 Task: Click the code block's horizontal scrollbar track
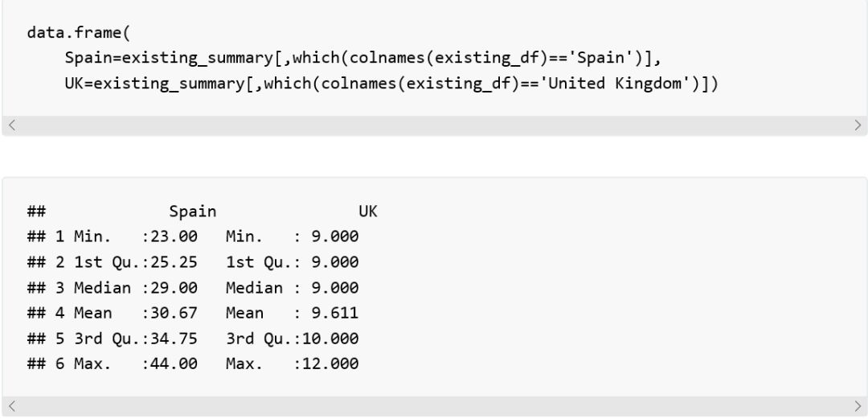pyautogui.click(x=434, y=125)
